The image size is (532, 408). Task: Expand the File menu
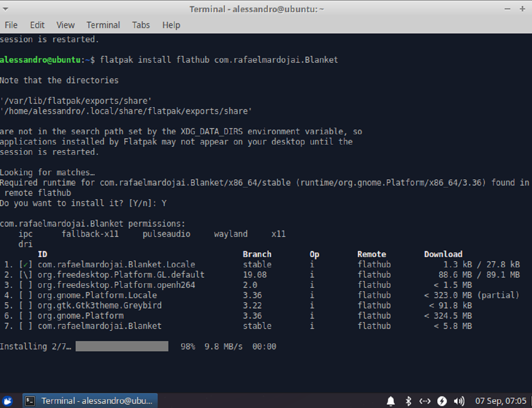click(11, 25)
